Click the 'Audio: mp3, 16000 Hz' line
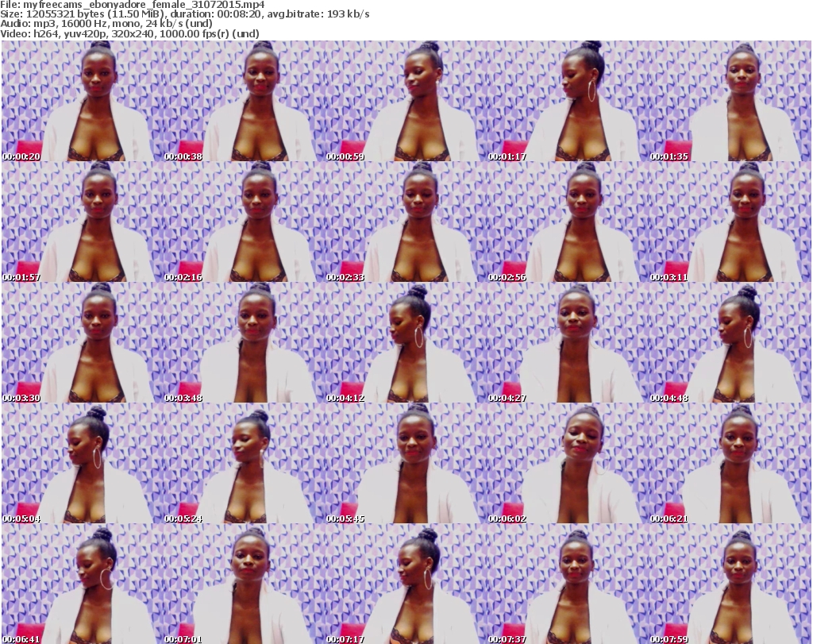This screenshot has height=644, width=813. (106, 24)
